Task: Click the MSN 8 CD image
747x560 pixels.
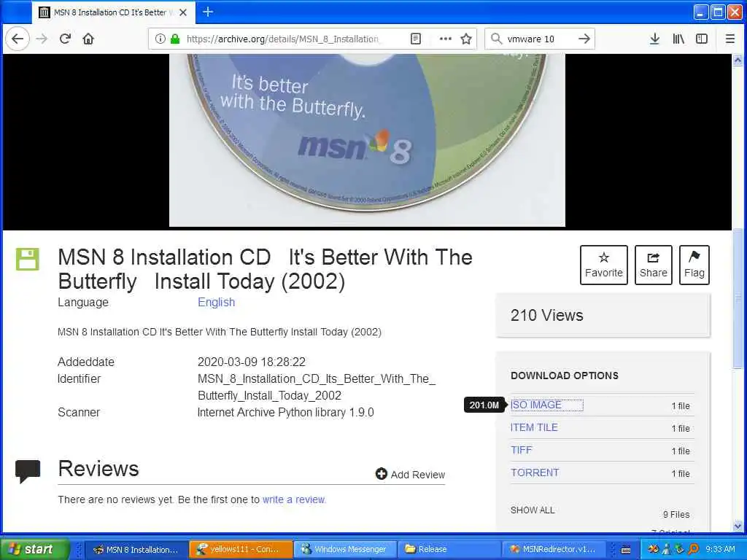Action: 367,140
